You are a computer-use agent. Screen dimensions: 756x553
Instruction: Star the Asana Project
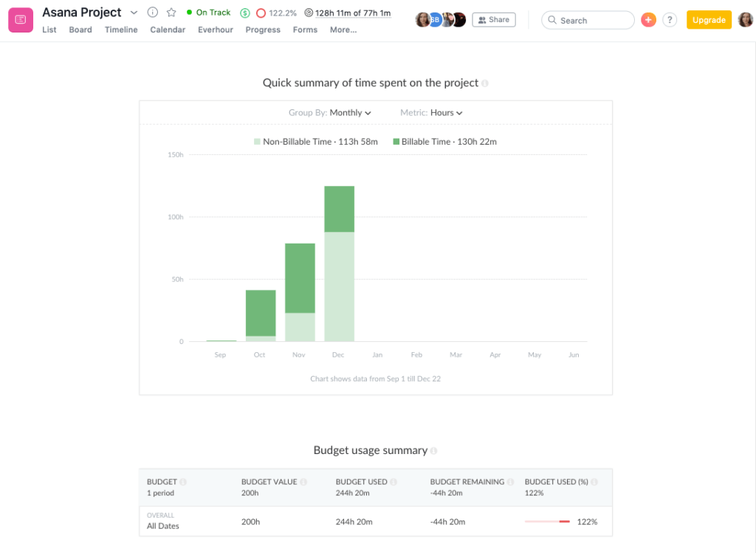(172, 12)
